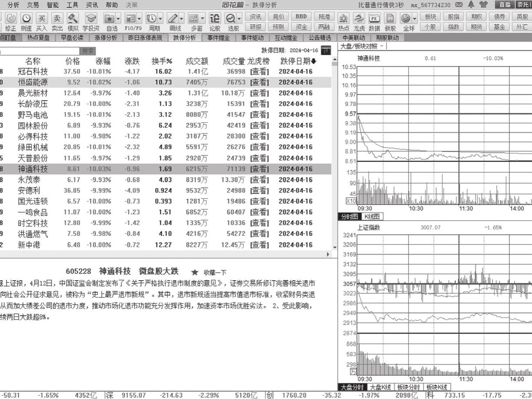Viewport: 532px width, 399px height.
Task: Open the 热点 hotspot flame icon
Action: [344, 19]
